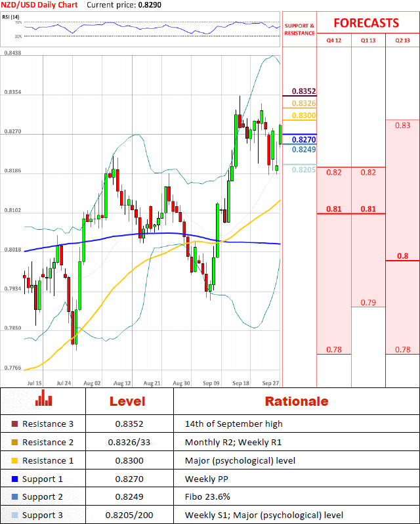
Task: Click the 0.83 forecast value under Q2 13
Action: (402, 125)
